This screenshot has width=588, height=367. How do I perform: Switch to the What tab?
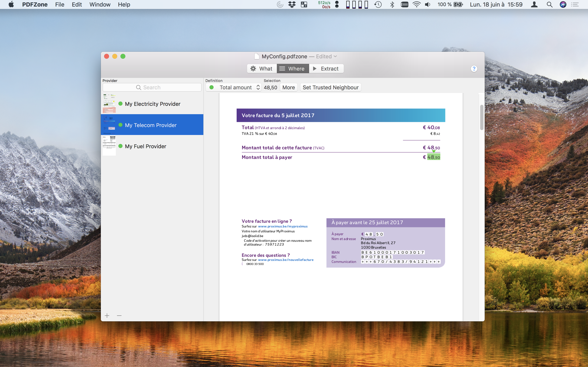(262, 69)
